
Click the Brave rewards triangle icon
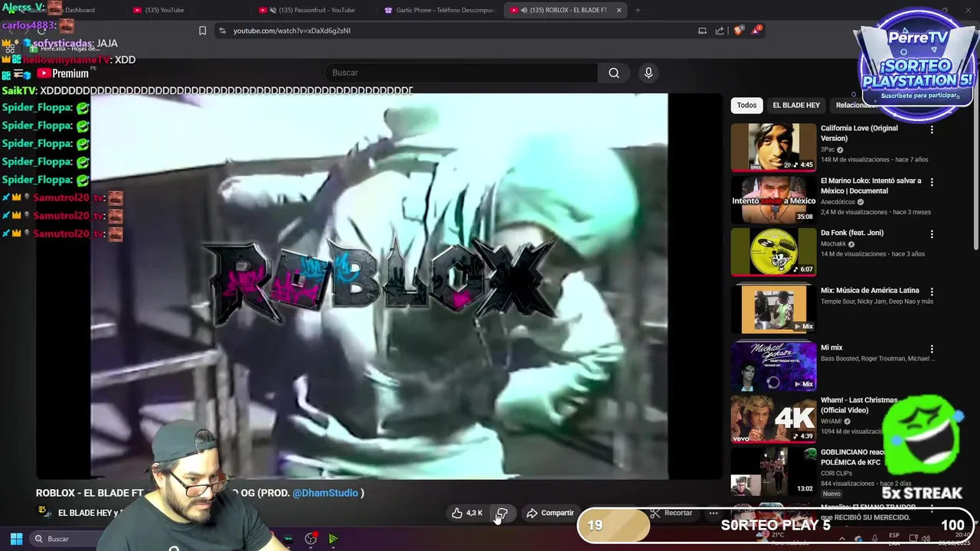[757, 31]
